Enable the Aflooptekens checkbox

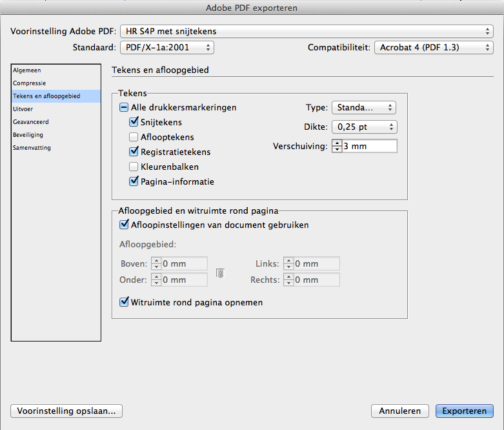tap(134, 137)
